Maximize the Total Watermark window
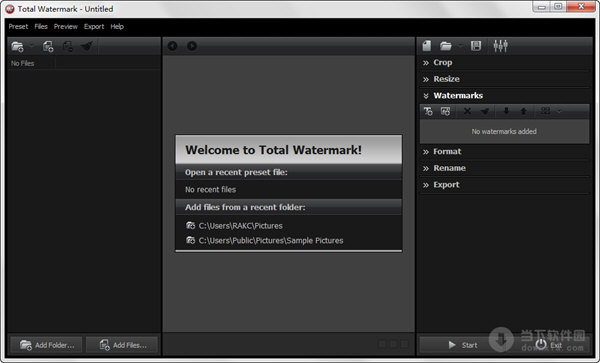600x363 pixels. (558, 7)
